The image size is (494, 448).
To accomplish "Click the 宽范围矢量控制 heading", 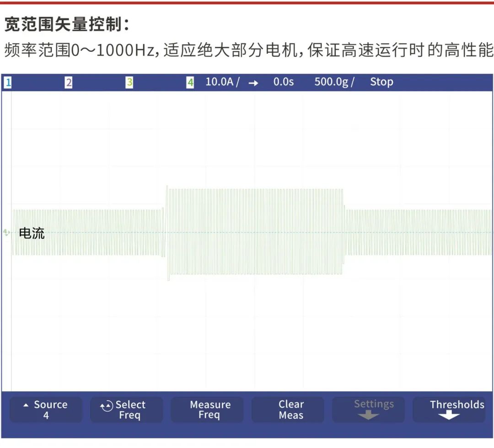I will coord(67,24).
